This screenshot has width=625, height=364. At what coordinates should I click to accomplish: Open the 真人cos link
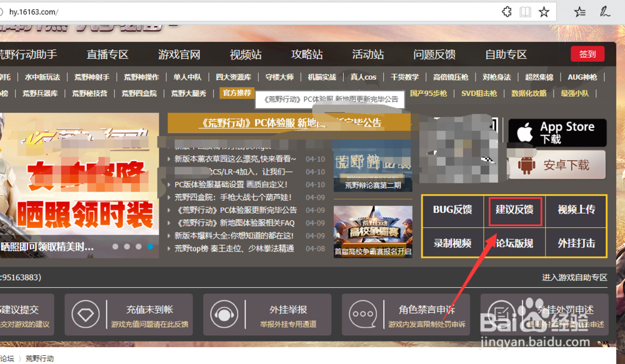363,77
